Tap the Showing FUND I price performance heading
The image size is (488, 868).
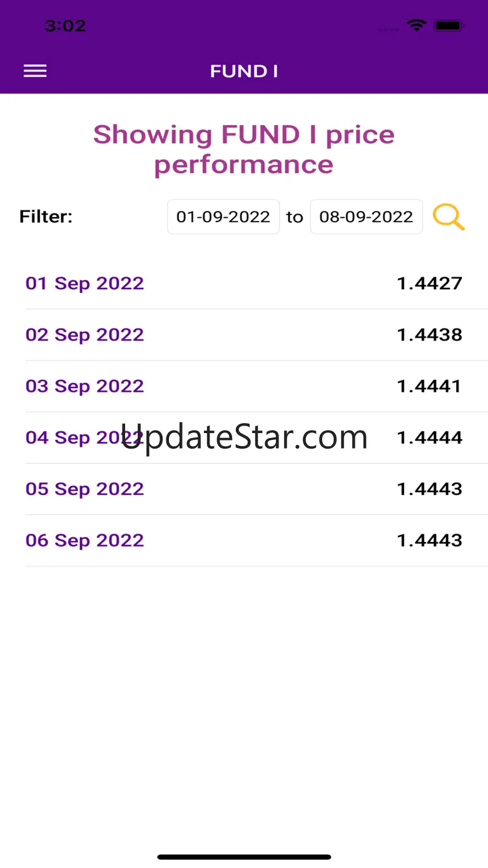[x=244, y=150]
